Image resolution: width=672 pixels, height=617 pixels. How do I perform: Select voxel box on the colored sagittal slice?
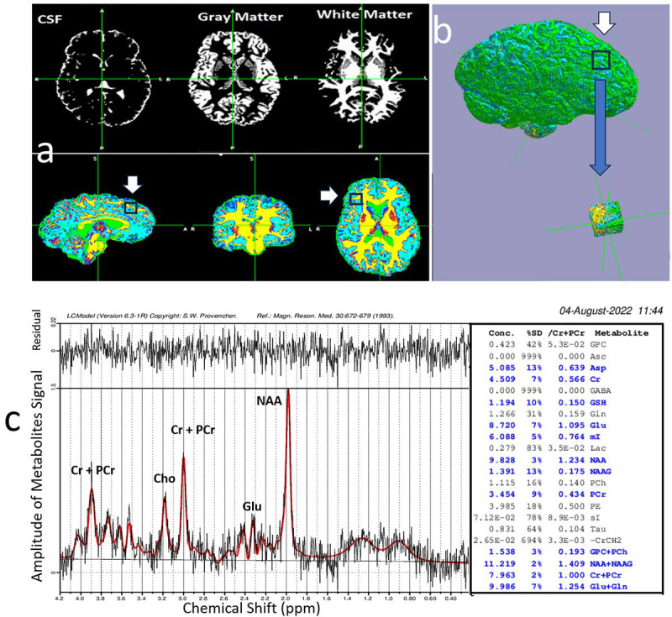click(x=130, y=207)
